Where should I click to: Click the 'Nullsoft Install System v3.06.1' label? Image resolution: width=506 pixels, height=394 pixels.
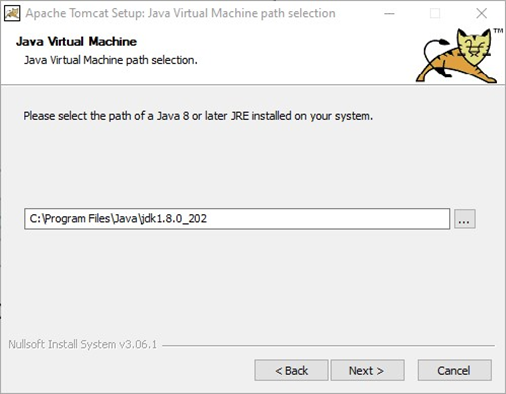tap(82, 344)
